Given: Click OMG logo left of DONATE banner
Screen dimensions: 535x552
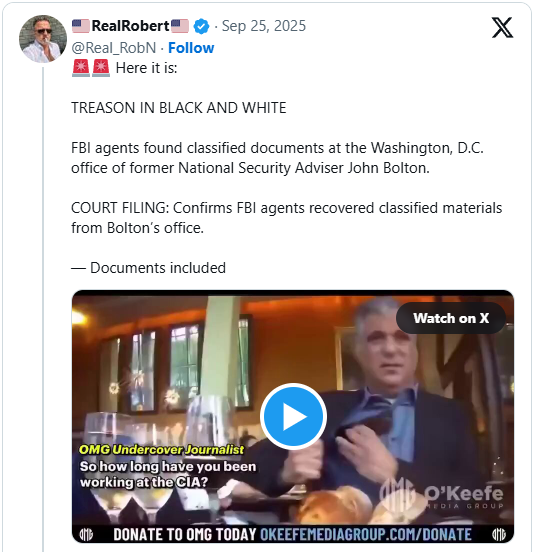Looking at the screenshot, I should [x=86, y=534].
